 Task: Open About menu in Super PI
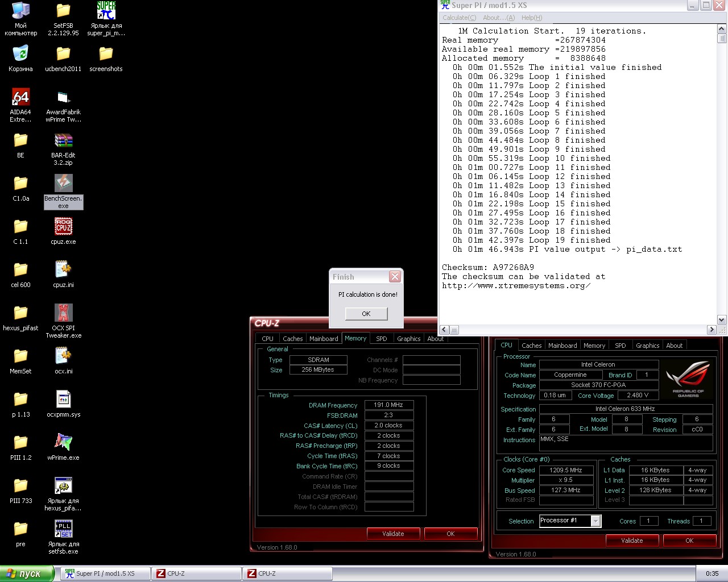(x=499, y=18)
